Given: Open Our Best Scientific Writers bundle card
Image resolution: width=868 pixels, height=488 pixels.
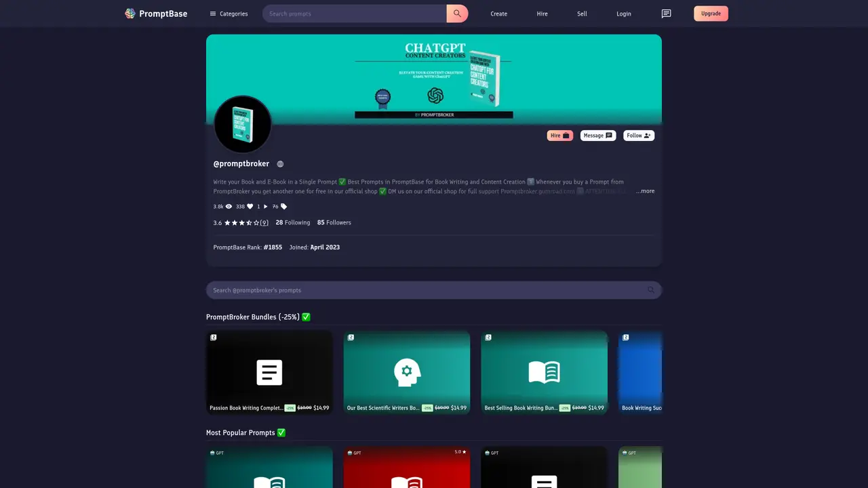Looking at the screenshot, I should pos(407,372).
